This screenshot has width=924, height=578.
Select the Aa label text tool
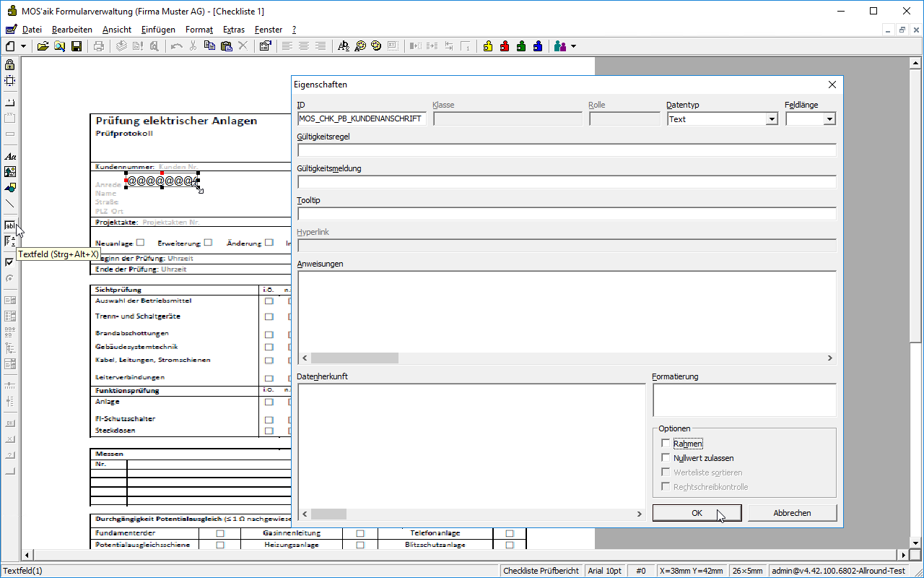tap(10, 156)
